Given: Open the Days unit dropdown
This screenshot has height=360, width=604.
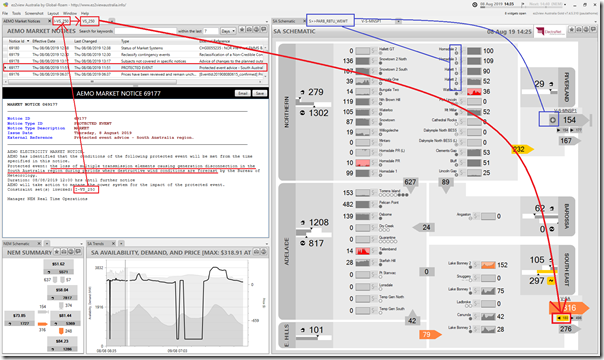Looking at the screenshot, I should pyautogui.click(x=228, y=31).
